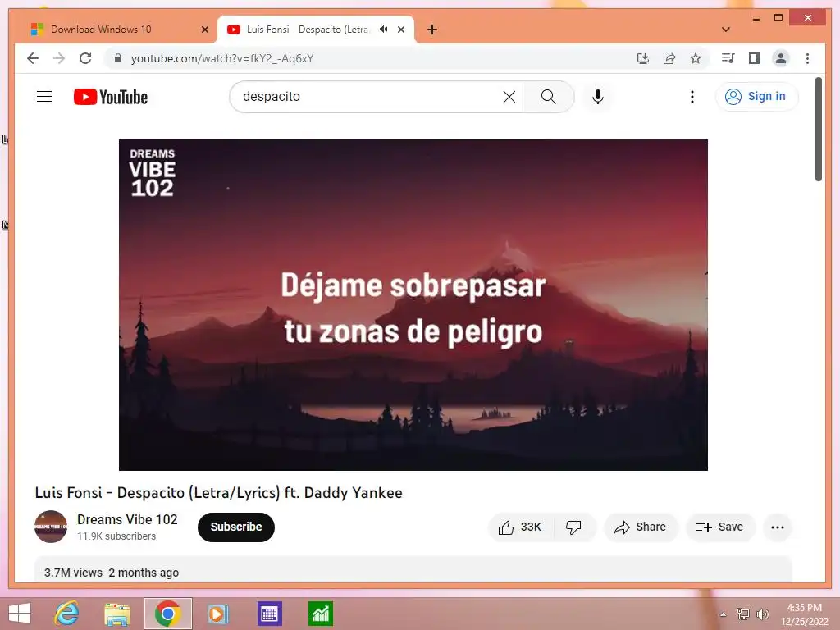This screenshot has width=840, height=630.
Task: Like the video with 33K likes
Action: 519,527
